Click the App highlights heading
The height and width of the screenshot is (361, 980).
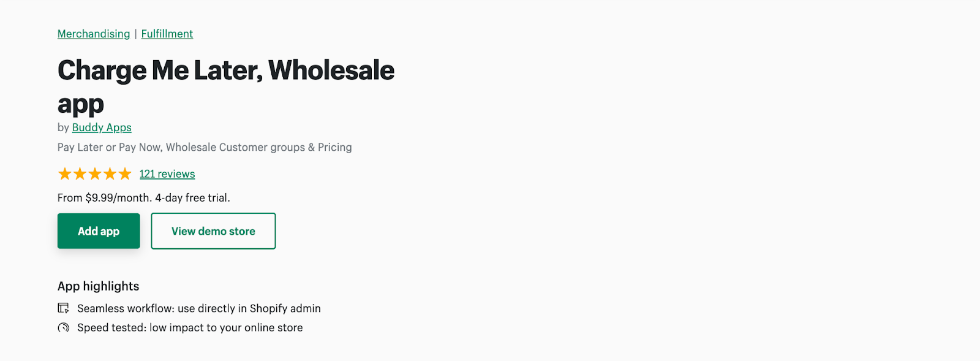click(98, 286)
